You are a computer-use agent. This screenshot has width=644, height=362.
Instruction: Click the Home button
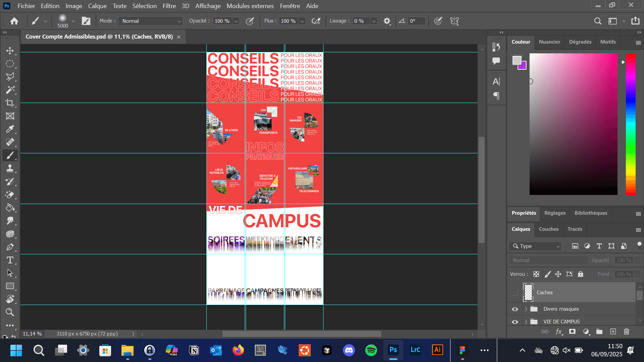pyautogui.click(x=14, y=21)
